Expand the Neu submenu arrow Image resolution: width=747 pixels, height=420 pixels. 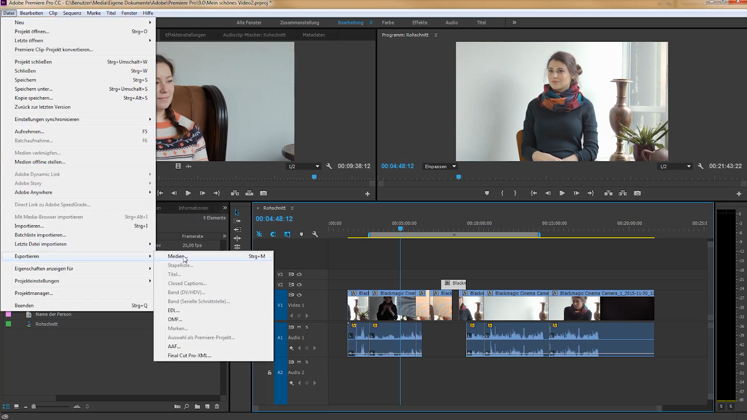pyautogui.click(x=150, y=22)
